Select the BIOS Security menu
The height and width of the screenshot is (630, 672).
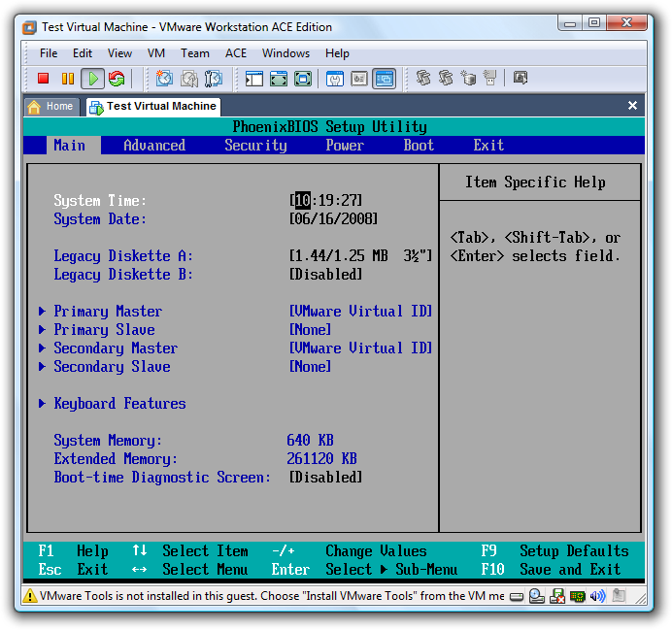255,146
